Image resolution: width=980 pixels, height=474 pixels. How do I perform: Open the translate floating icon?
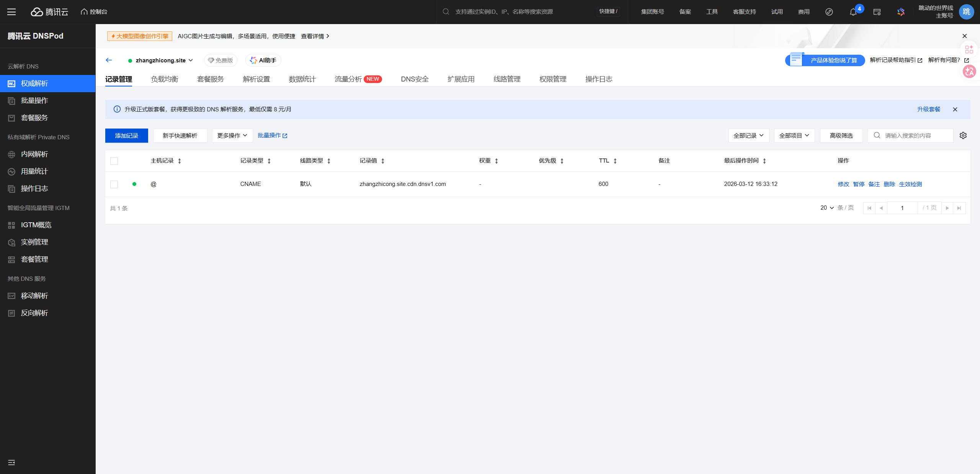(969, 72)
